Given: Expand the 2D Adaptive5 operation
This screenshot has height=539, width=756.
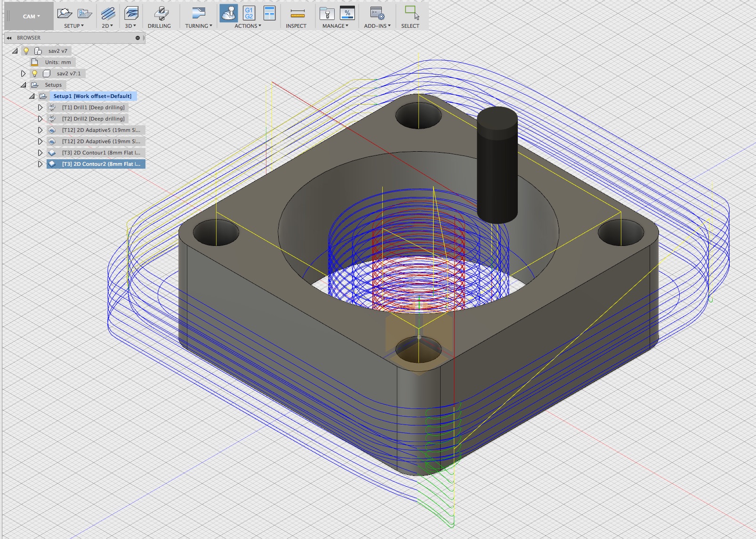Looking at the screenshot, I should point(40,130).
